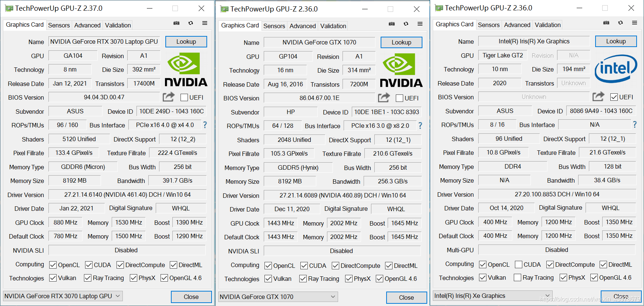Toggle DirectCompute checkbox in Intel Iris window
Image resolution: width=644 pixels, height=306 pixels.
coord(550,265)
